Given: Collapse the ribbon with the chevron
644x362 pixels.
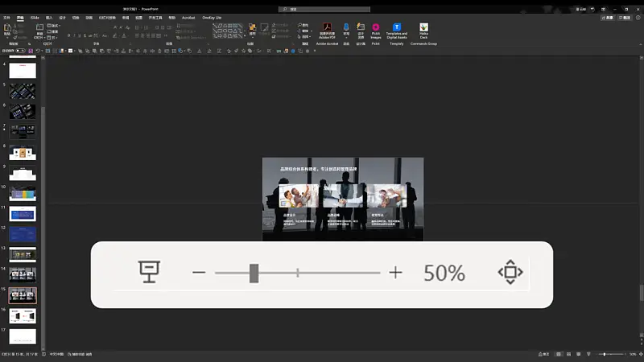Looking at the screenshot, I should [640, 44].
